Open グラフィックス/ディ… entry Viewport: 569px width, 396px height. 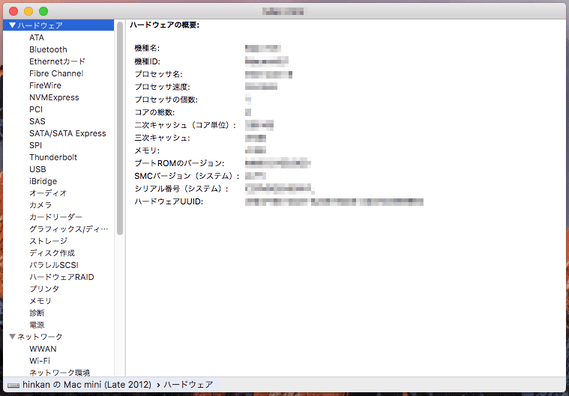tap(69, 229)
